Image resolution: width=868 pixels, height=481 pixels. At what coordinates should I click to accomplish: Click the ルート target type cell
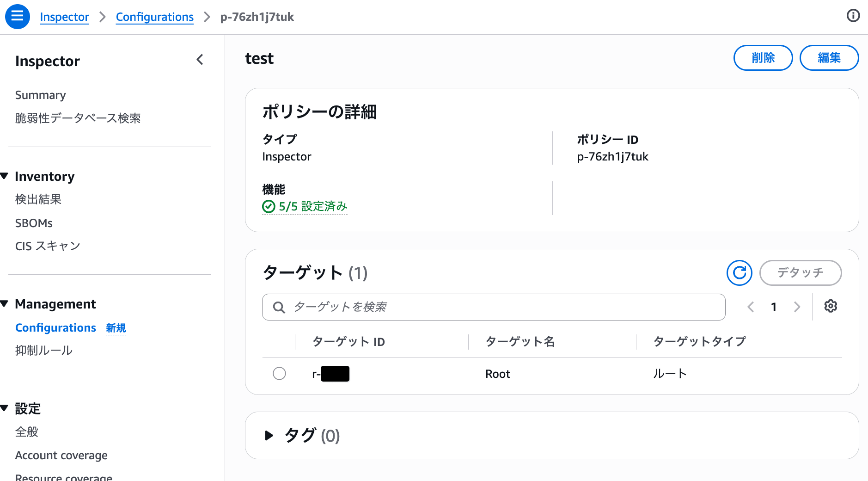pyautogui.click(x=670, y=374)
